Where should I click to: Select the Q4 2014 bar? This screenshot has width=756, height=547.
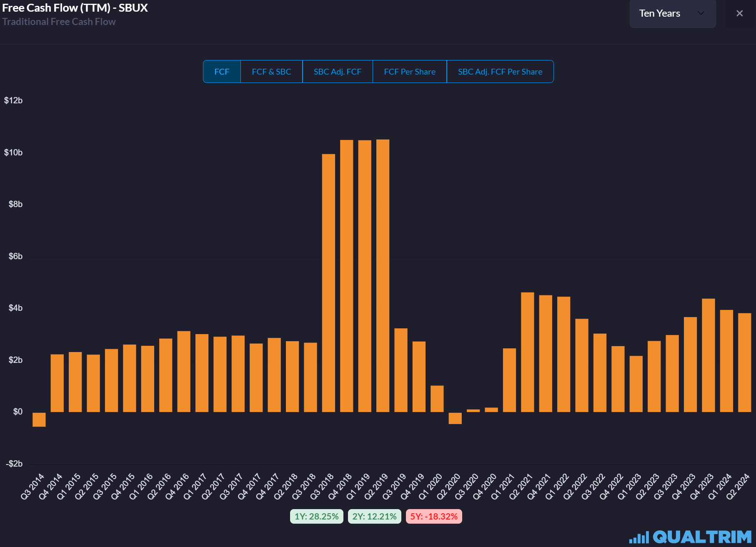(x=57, y=383)
